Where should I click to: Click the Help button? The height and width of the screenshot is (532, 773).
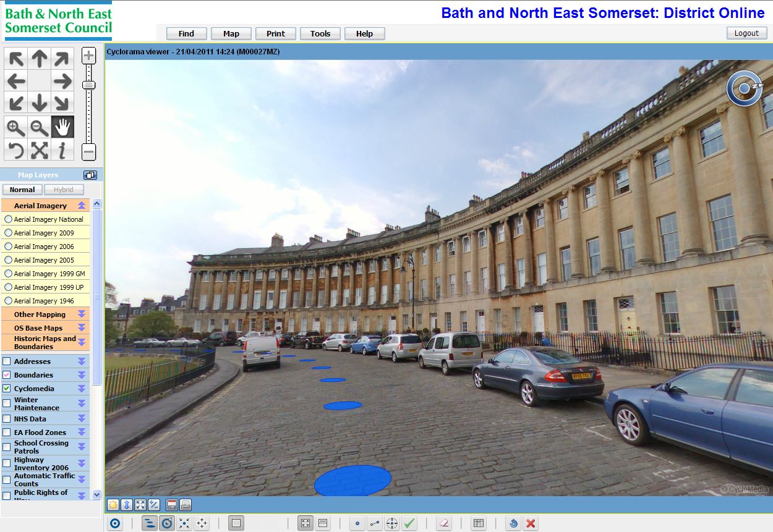(x=364, y=33)
